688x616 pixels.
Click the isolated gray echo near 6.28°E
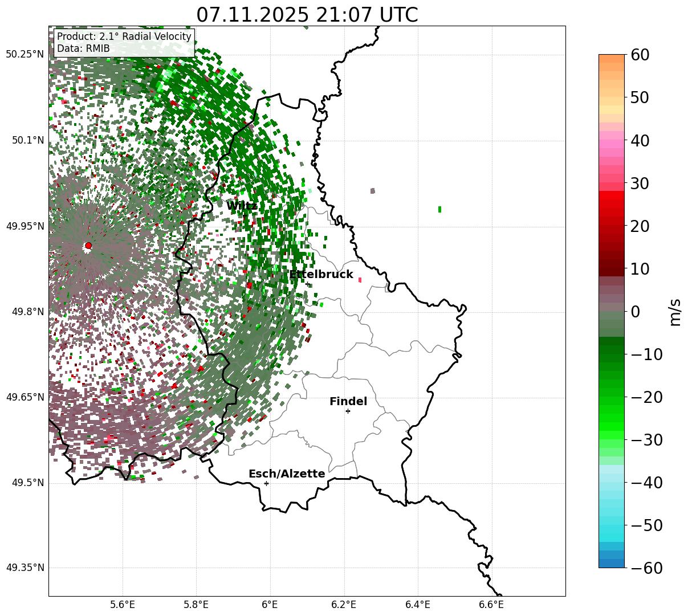(x=372, y=191)
